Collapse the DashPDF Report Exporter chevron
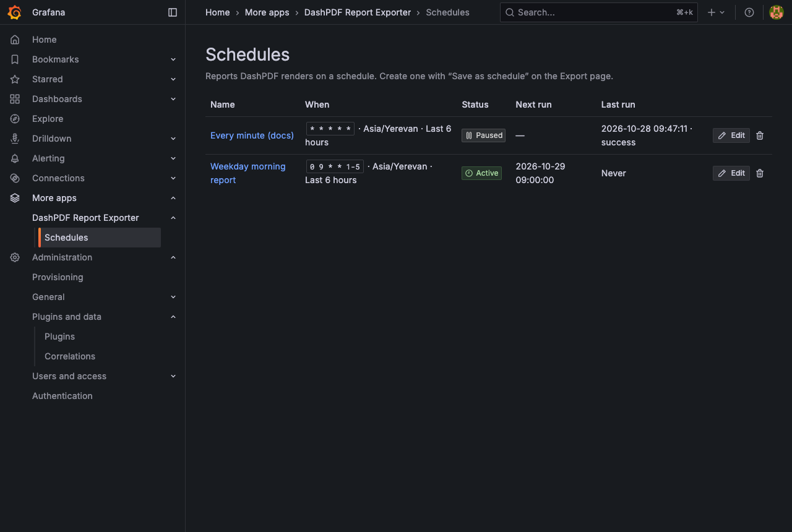 [173, 218]
